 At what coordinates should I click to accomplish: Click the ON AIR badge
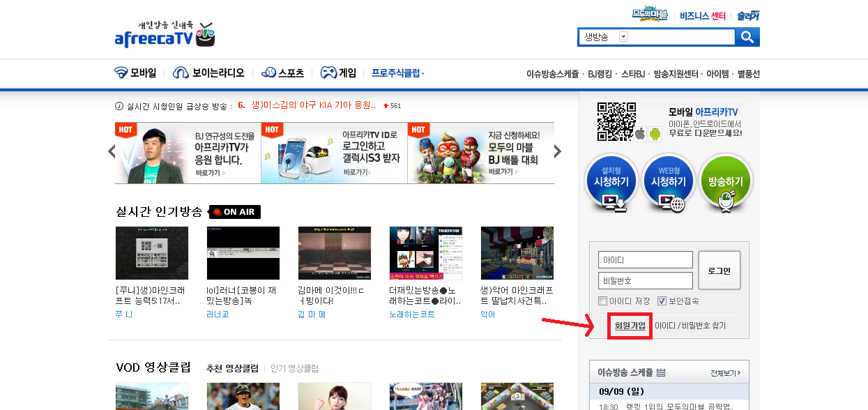tap(235, 212)
